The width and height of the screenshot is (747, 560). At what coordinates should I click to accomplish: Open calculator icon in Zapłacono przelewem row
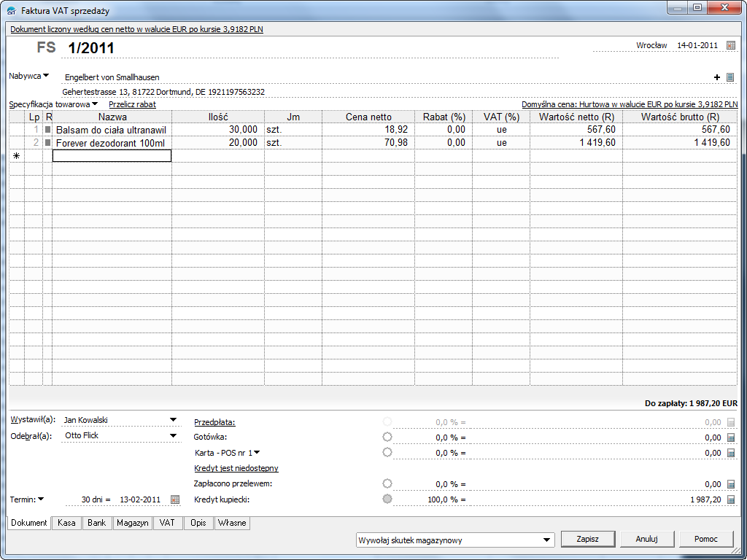click(x=730, y=484)
